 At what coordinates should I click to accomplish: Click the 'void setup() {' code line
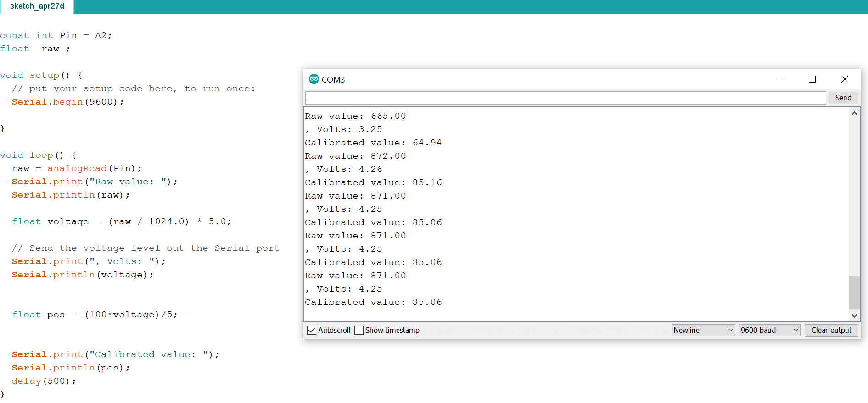click(41, 75)
